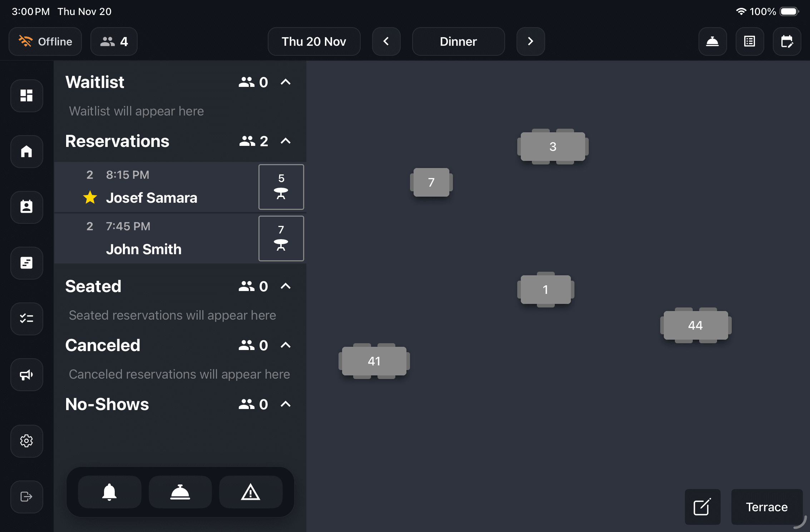
Task: Select table 3 on floor plan
Action: click(553, 147)
